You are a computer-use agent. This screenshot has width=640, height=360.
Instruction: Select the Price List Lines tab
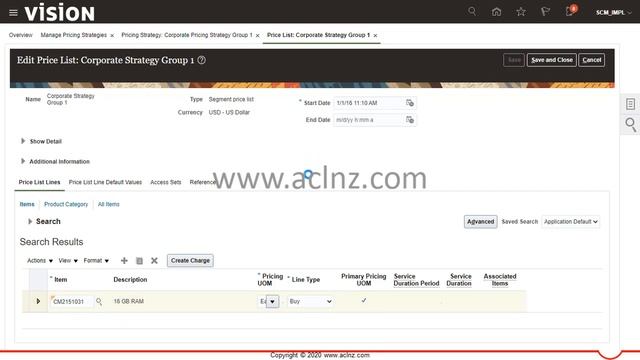(x=39, y=182)
